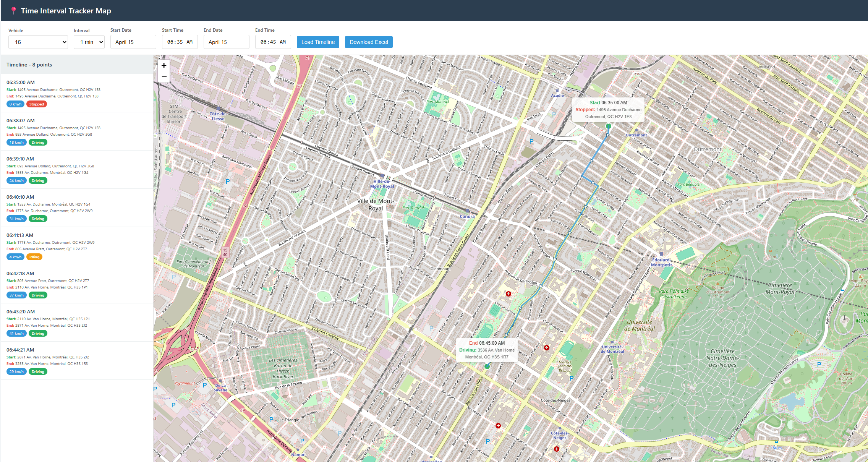868x462 pixels.
Task: Click the Parc Beaubien map label
Action: pyautogui.click(x=689, y=184)
